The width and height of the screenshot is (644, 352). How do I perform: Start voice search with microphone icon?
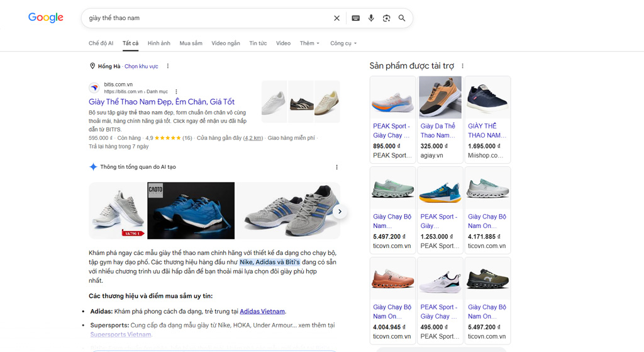(x=371, y=18)
